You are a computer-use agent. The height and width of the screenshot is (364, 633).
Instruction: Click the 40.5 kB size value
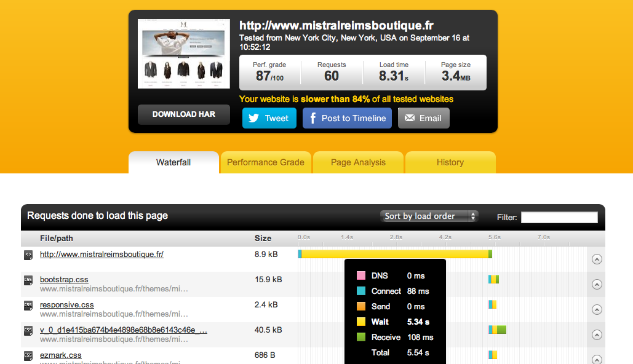coord(268,330)
